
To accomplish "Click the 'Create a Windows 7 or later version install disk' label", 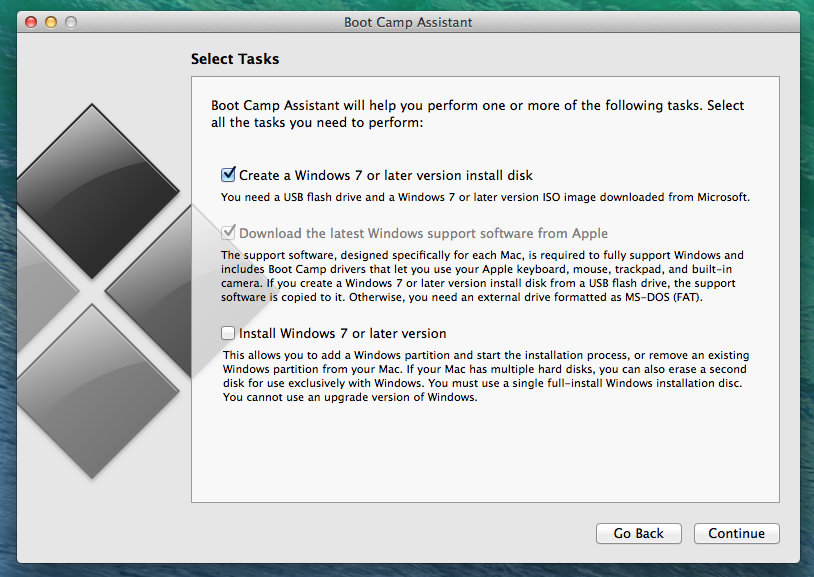I will pos(386,176).
